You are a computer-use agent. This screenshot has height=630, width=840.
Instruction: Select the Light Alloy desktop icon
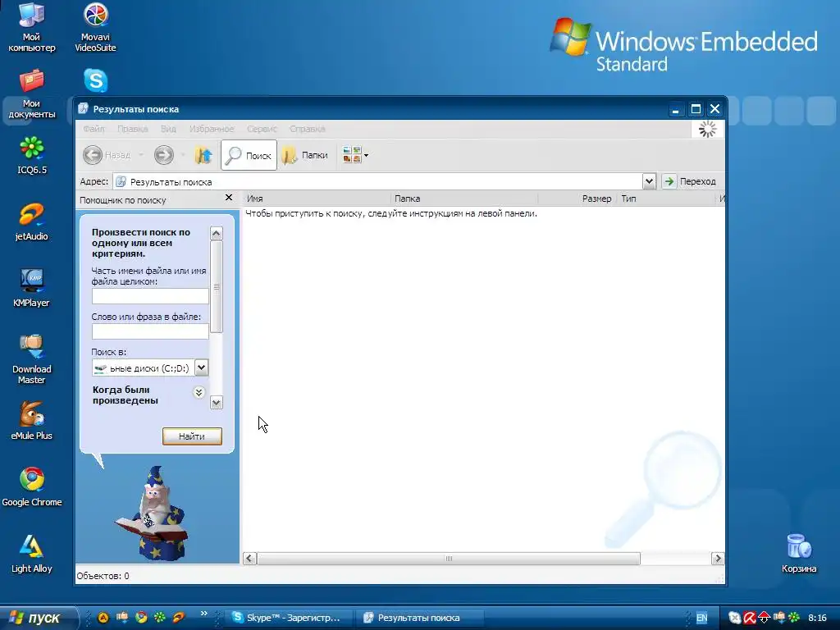coord(32,554)
